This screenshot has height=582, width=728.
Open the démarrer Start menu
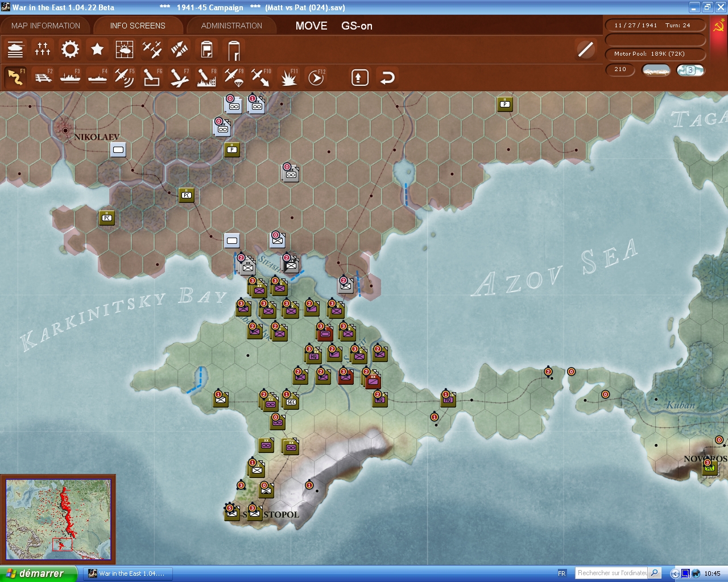click(x=38, y=573)
